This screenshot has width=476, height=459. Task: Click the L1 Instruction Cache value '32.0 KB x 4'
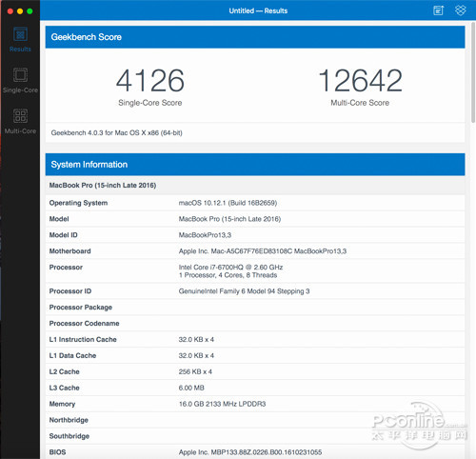196,340
